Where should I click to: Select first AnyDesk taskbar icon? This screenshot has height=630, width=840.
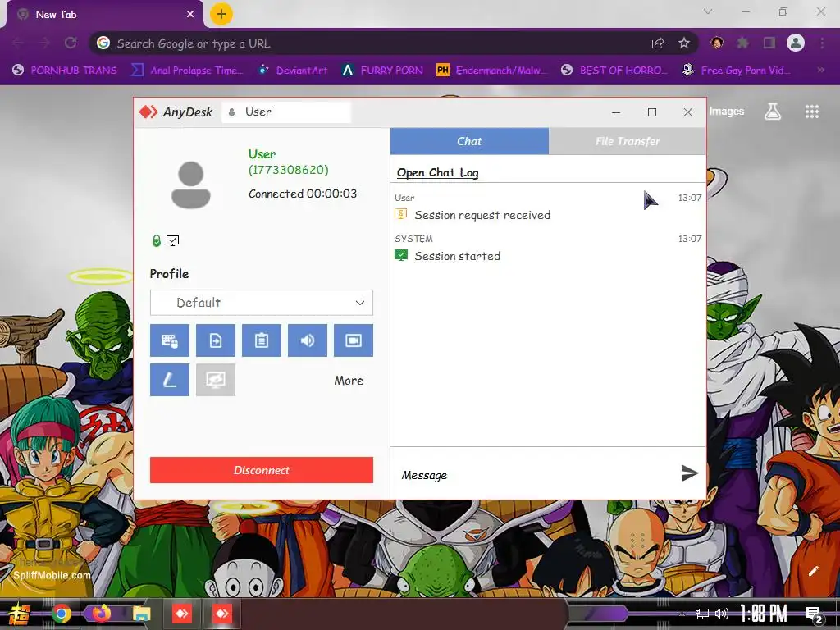coord(182,614)
